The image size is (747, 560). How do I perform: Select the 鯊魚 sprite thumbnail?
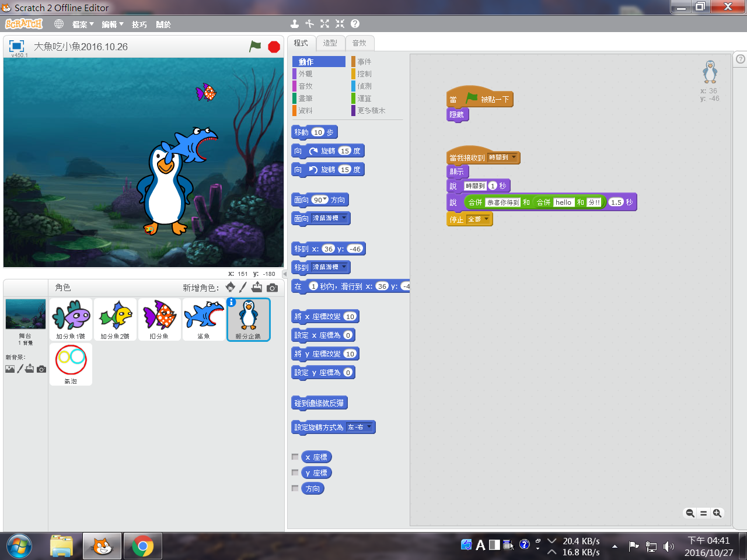point(204,319)
